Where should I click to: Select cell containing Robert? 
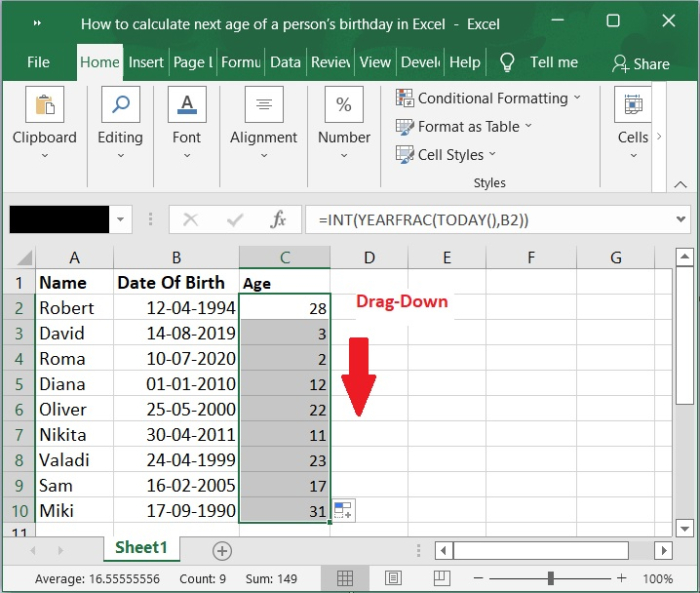[x=75, y=308]
